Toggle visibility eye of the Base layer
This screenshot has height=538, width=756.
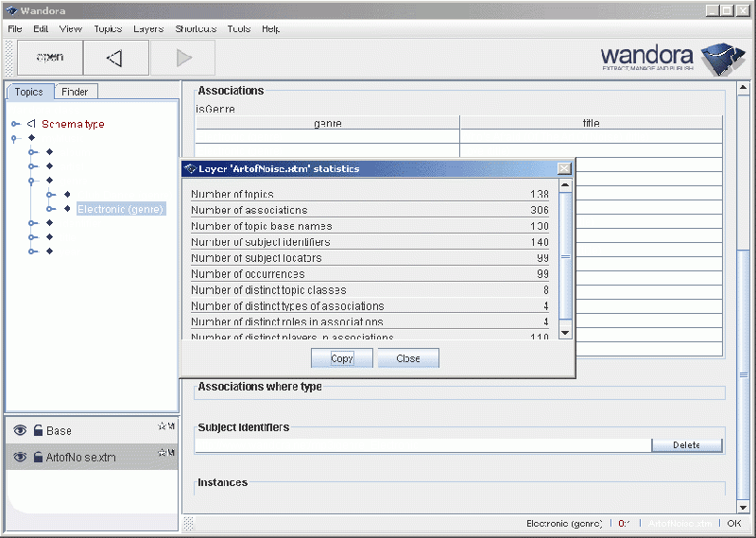pos(20,430)
